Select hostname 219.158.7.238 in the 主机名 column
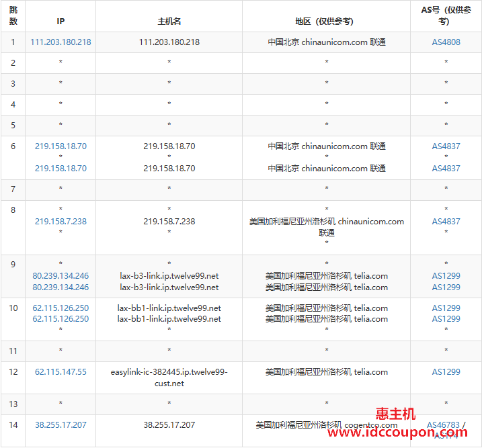Screen dimensions: 482x448 pos(169,222)
